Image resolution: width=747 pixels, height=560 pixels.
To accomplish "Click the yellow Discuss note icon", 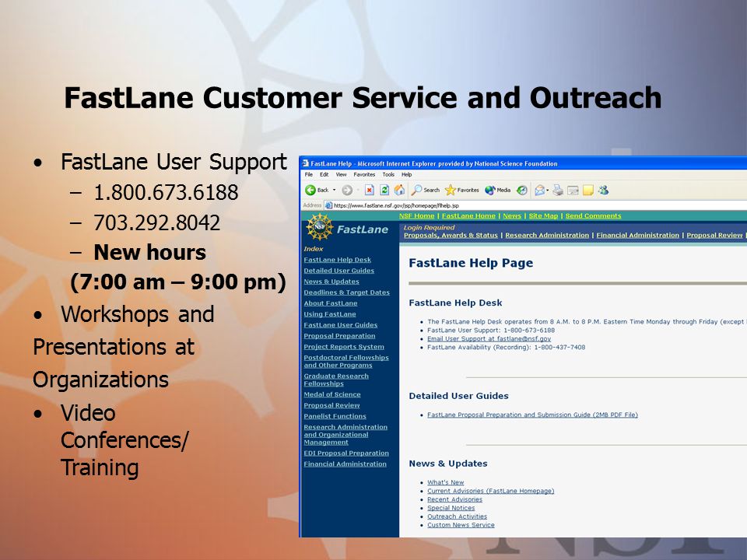I will pyautogui.click(x=588, y=190).
